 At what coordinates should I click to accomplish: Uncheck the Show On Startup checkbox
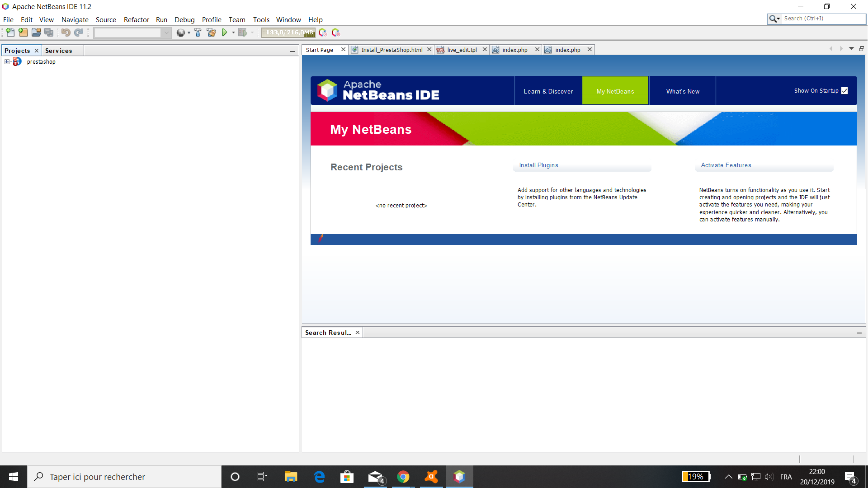tap(844, 91)
